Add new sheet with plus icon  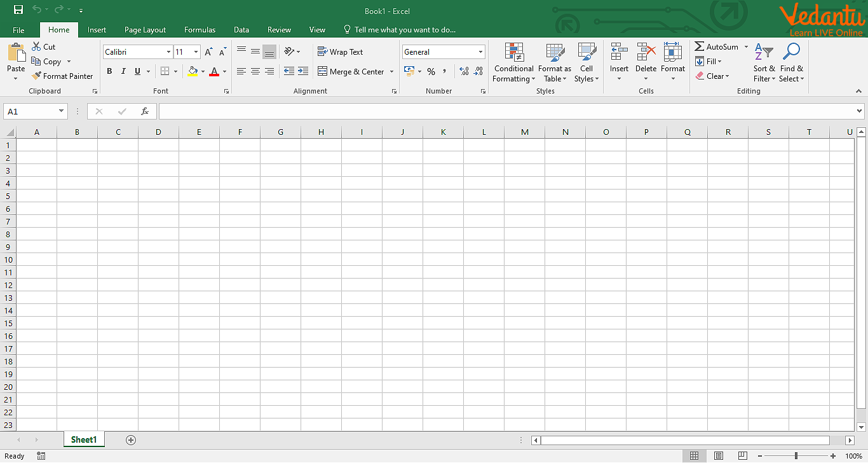(131, 440)
